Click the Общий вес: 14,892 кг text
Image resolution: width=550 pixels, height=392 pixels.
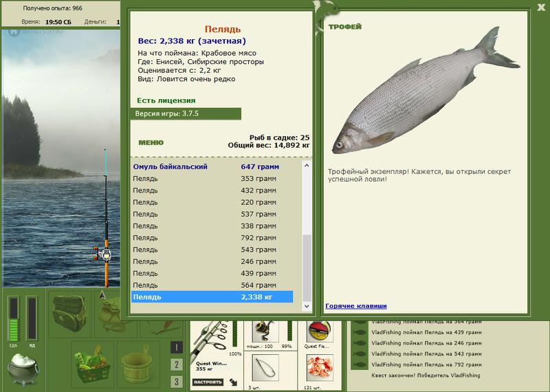[x=269, y=145]
